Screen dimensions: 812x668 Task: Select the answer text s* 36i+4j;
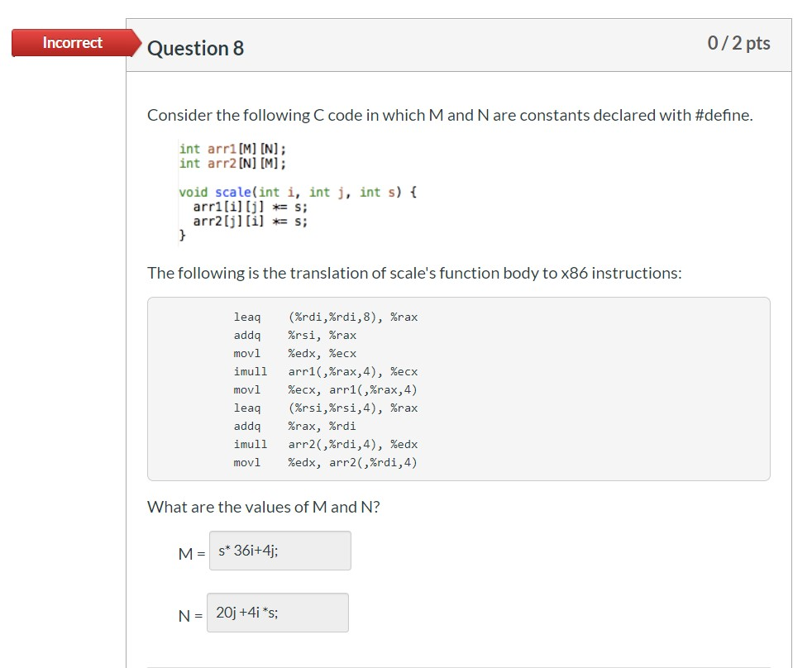pyautogui.click(x=248, y=549)
